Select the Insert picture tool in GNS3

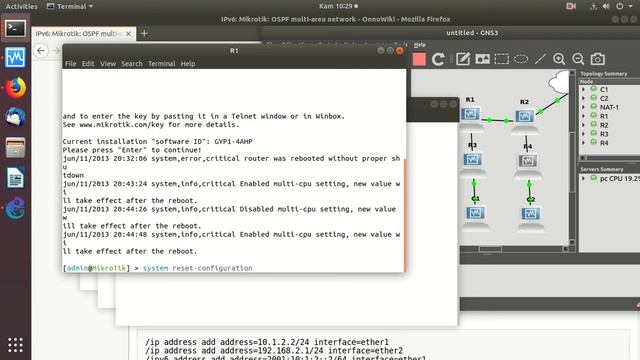point(482,59)
